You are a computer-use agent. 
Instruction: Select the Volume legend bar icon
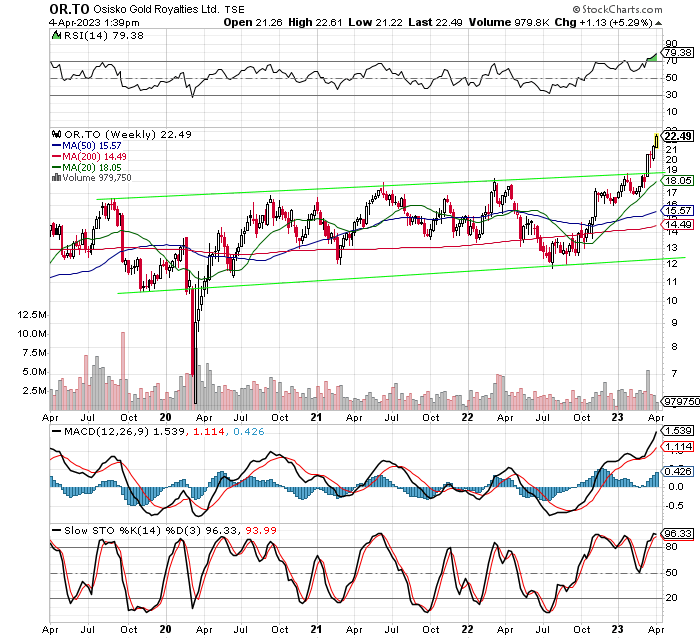(x=57, y=179)
